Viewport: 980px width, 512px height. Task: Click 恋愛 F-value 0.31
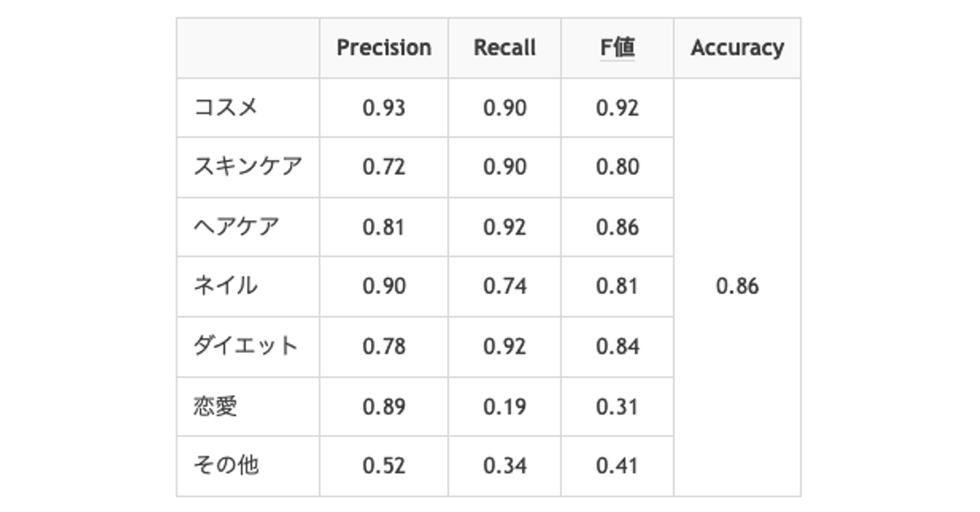coord(617,406)
